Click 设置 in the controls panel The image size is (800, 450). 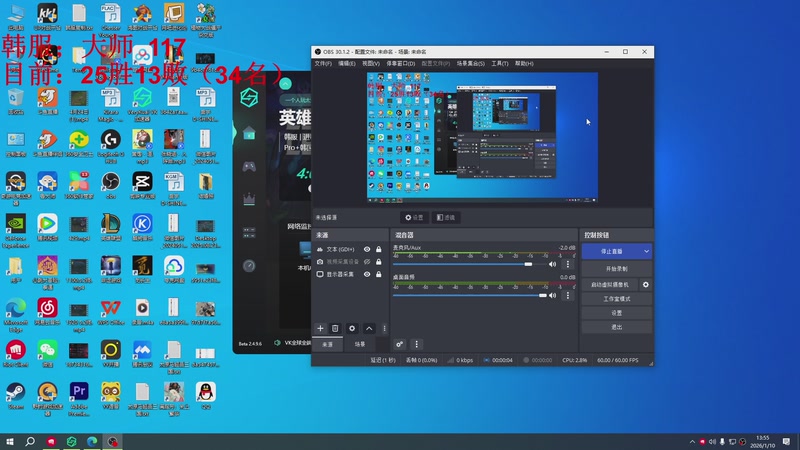(616, 313)
